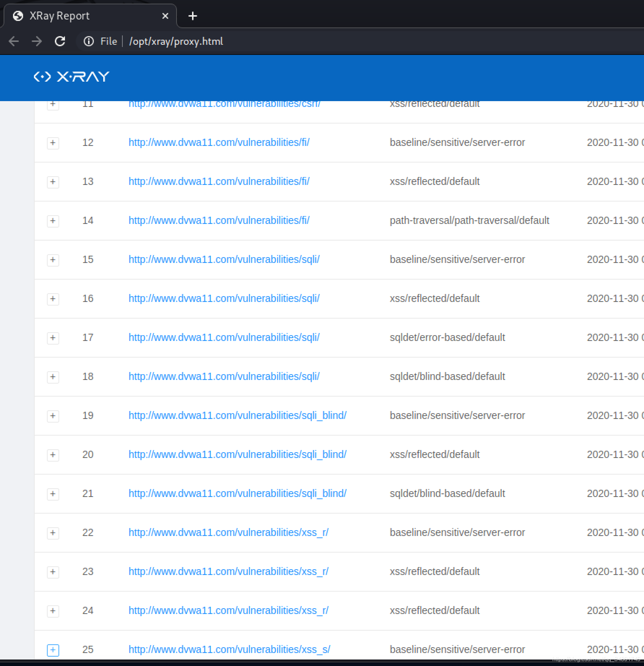Click sqldet/error-based/default plugin text
The image size is (644, 666).
tap(447, 337)
